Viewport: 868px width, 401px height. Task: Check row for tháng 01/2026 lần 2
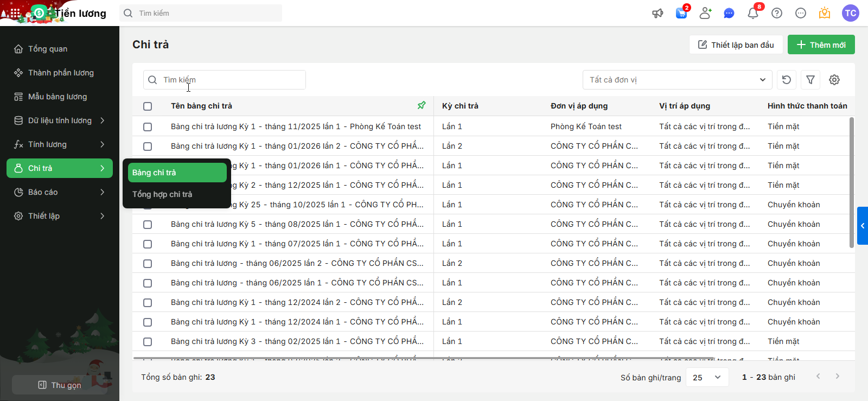tap(148, 147)
